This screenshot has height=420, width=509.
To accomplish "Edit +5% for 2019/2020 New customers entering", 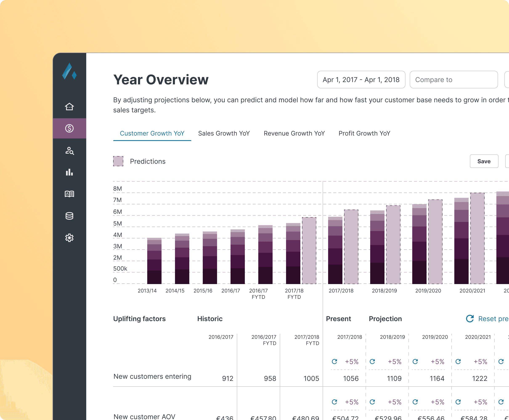I will [x=437, y=362].
